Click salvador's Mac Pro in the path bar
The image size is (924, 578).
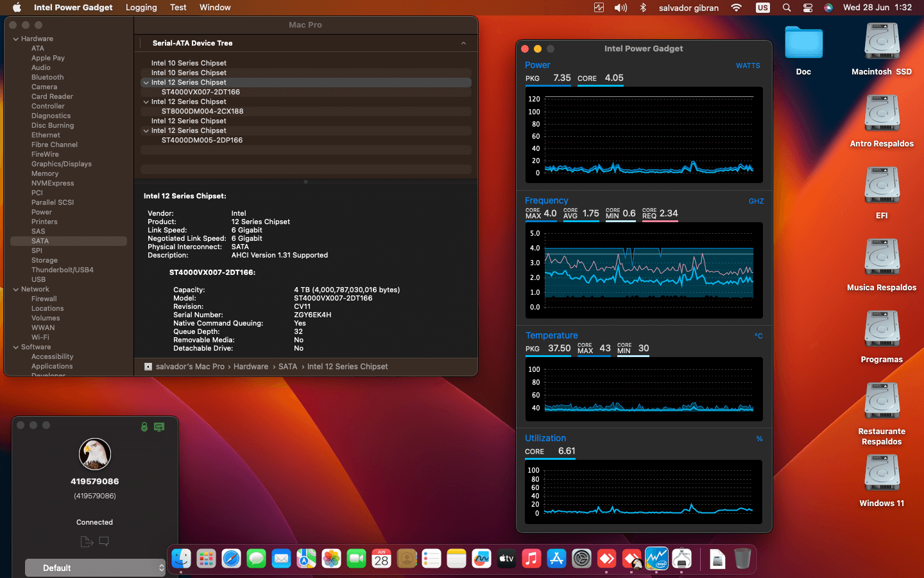pos(190,367)
